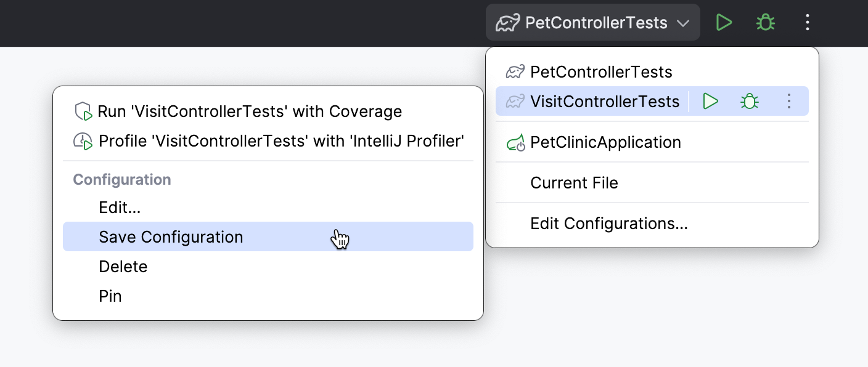Choose 'Current File' from the configurations list
This screenshot has height=367, width=868.
coord(574,183)
